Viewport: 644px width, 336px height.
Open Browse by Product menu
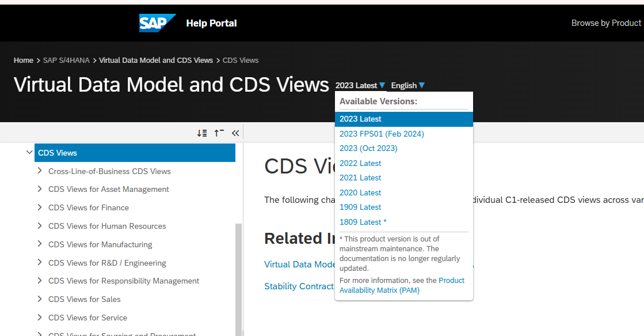606,23
